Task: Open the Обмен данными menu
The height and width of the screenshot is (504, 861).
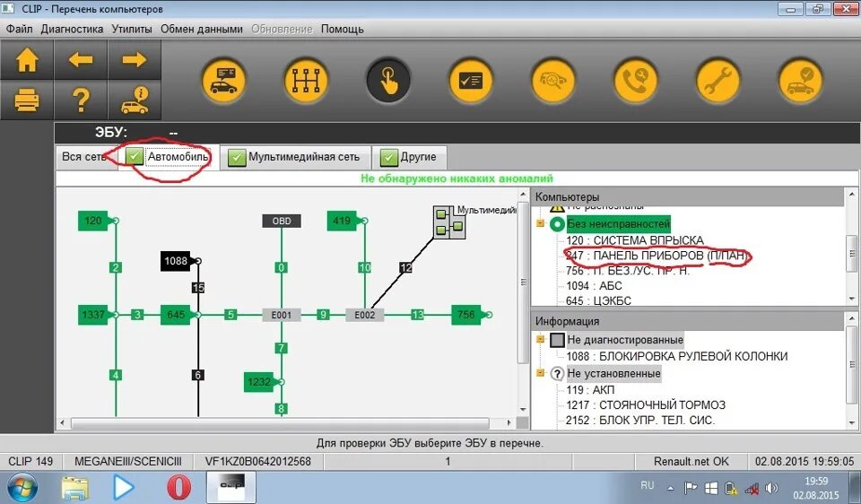Action: click(202, 29)
